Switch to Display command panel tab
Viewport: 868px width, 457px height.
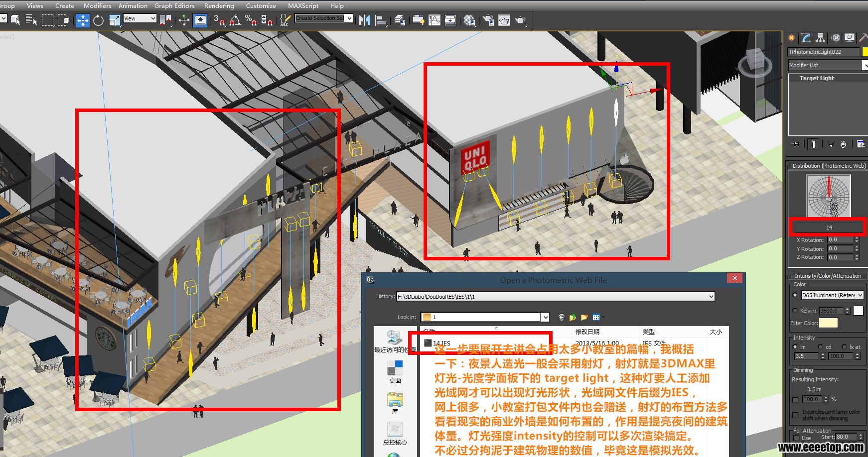(x=850, y=38)
